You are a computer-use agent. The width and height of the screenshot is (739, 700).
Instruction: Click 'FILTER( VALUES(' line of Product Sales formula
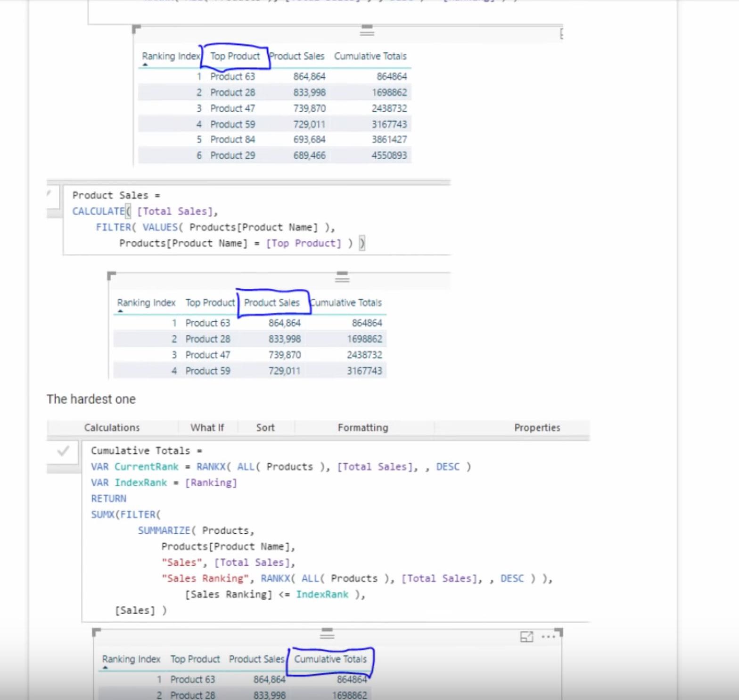click(x=215, y=228)
